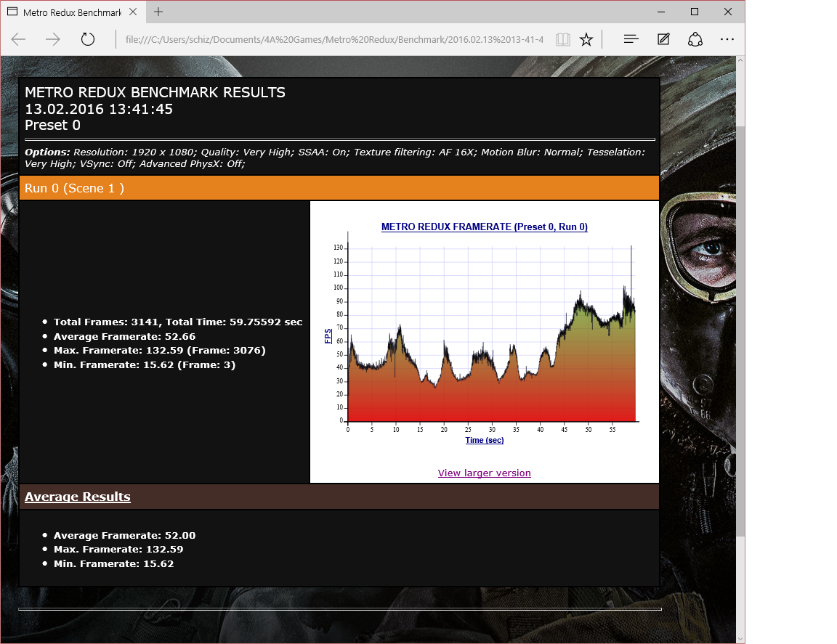Click the 13.02.2016 13:41:45 date text
The width and height of the screenshot is (837, 644).
99,110
